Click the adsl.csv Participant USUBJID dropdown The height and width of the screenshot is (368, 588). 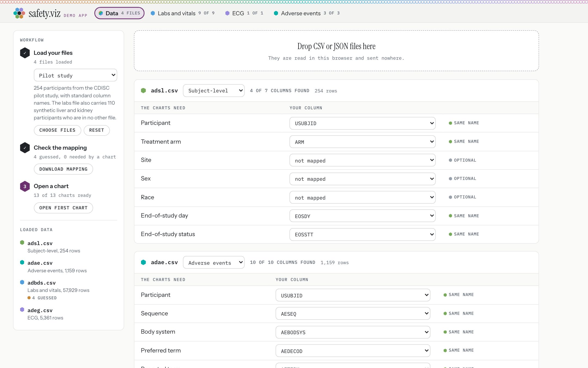coord(362,123)
